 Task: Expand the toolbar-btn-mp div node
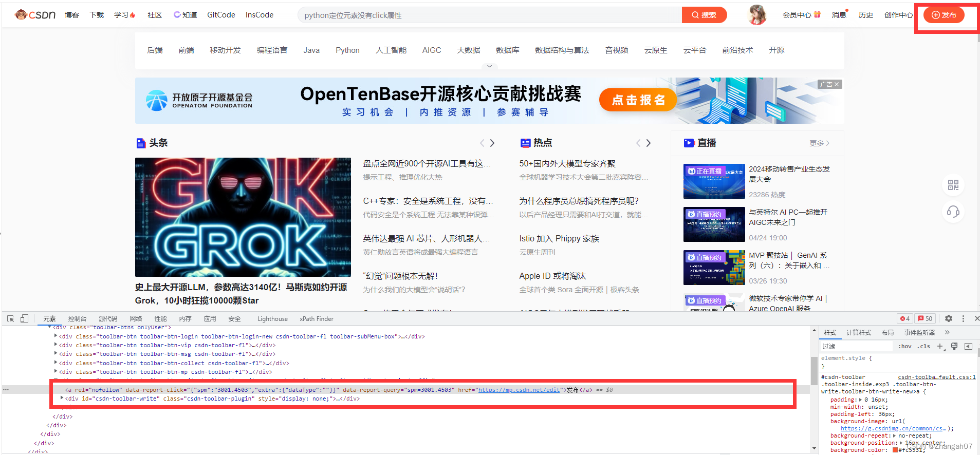(x=56, y=371)
